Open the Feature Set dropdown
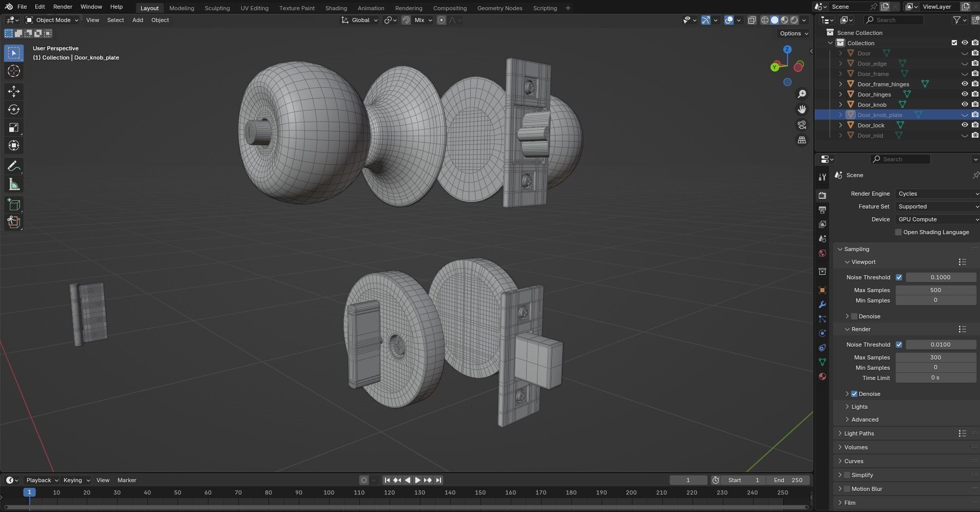This screenshot has width=980, height=512. click(937, 206)
